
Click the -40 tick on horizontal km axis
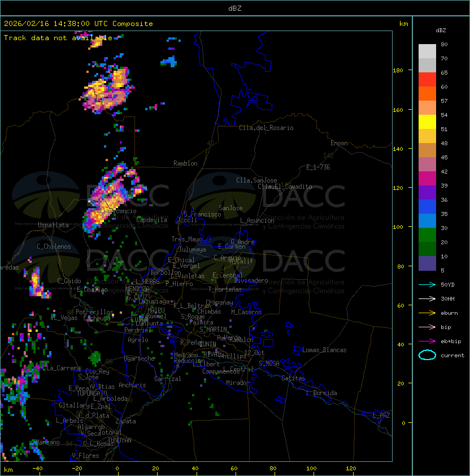(38, 469)
